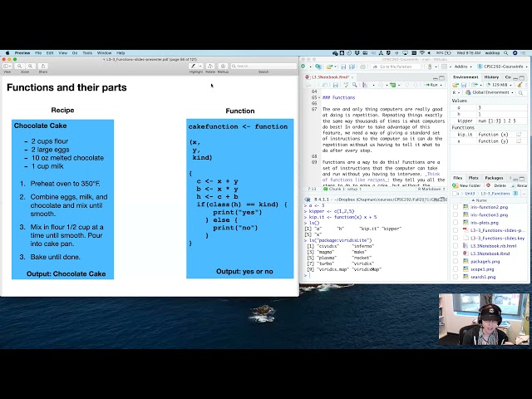The height and width of the screenshot is (399, 532).
Task: Check the box next to L3-3_Functions-slides.key
Action: pyautogui.click(x=456, y=239)
